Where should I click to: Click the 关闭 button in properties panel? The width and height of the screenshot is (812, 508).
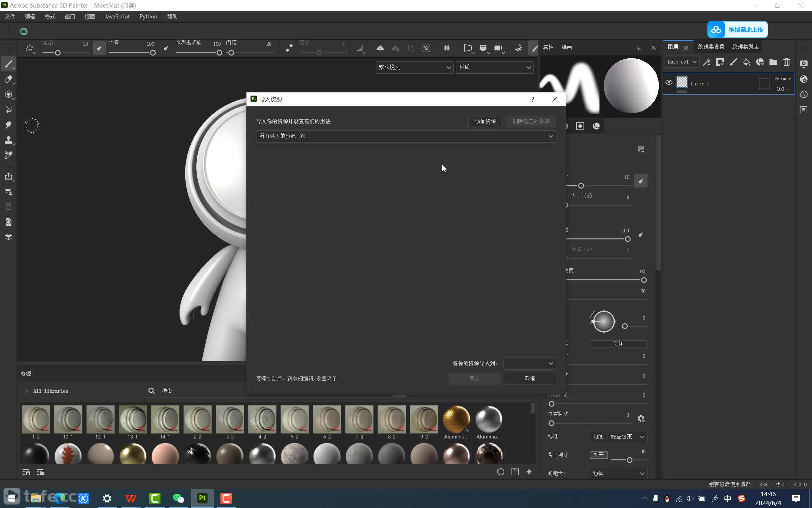pyautogui.click(x=618, y=344)
